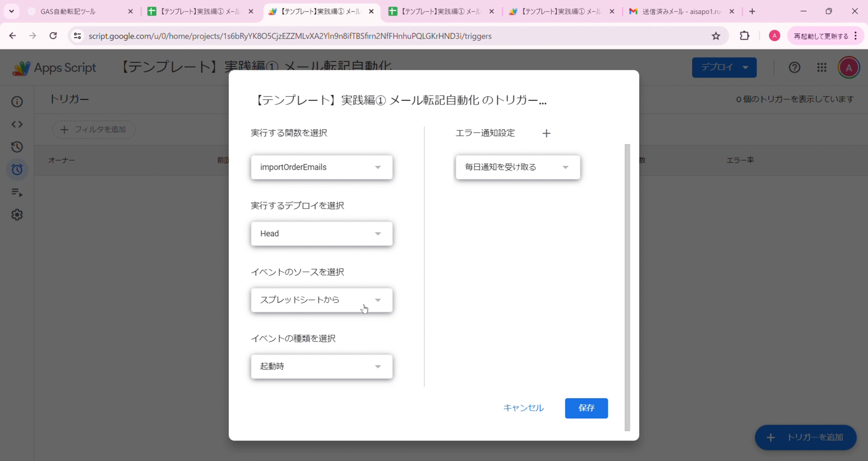
Task: Open the help question mark menu
Action: pyautogui.click(x=794, y=67)
